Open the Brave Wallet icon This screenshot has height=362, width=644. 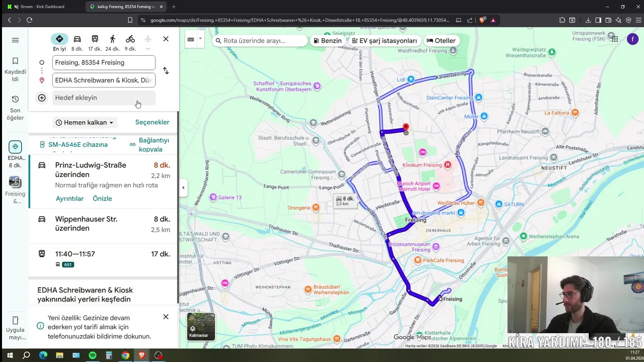coord(608,20)
